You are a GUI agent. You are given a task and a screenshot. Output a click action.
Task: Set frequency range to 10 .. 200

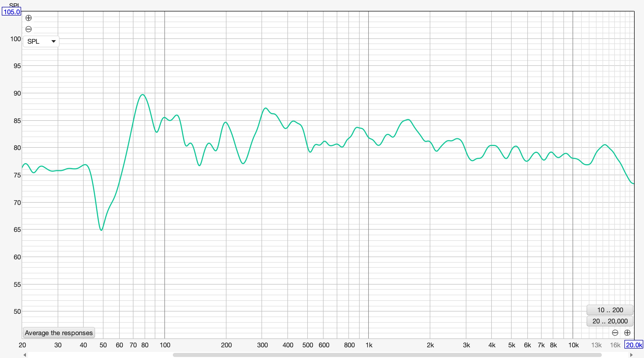coord(610,310)
